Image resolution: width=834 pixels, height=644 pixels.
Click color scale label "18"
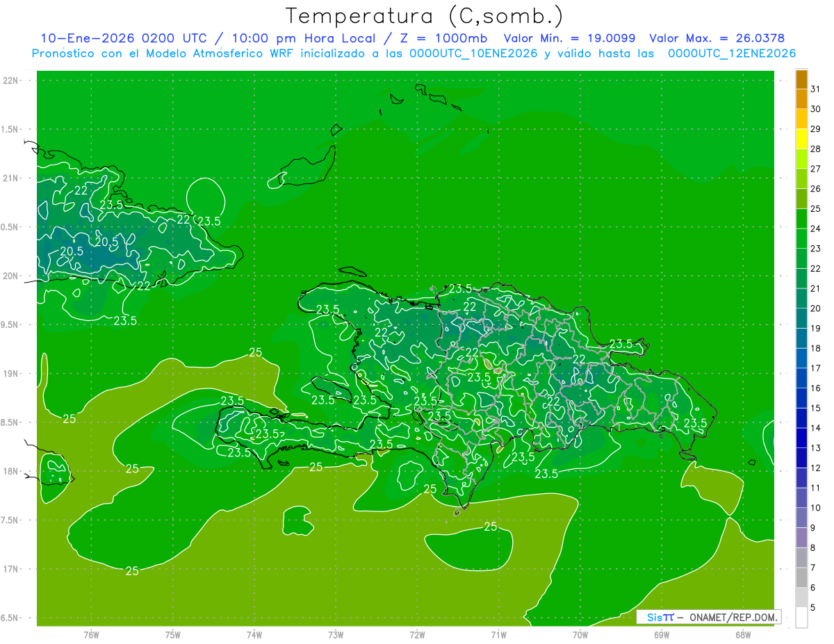816,348
